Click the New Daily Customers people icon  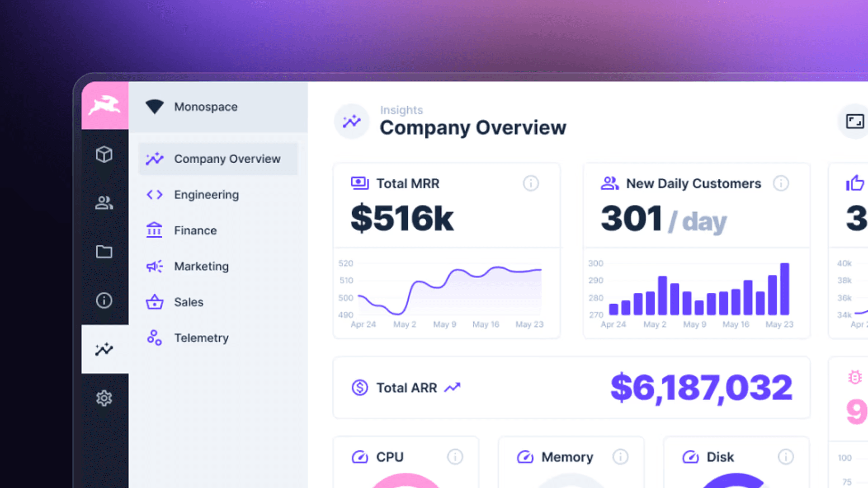609,183
